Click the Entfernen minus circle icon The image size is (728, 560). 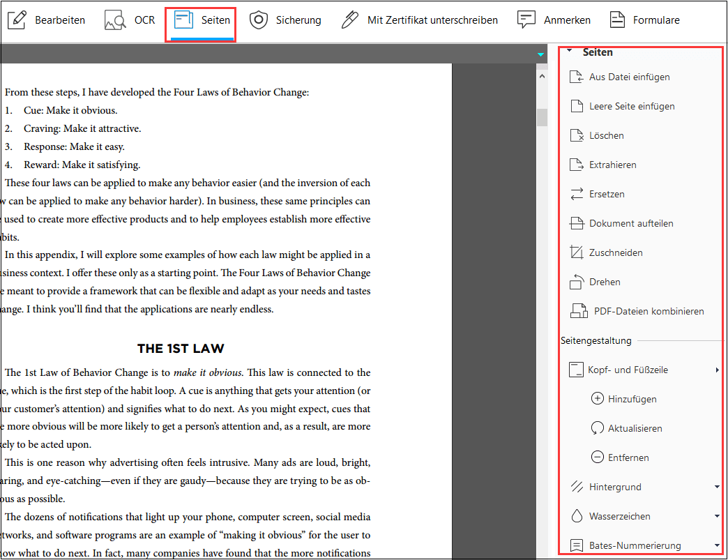597,457
